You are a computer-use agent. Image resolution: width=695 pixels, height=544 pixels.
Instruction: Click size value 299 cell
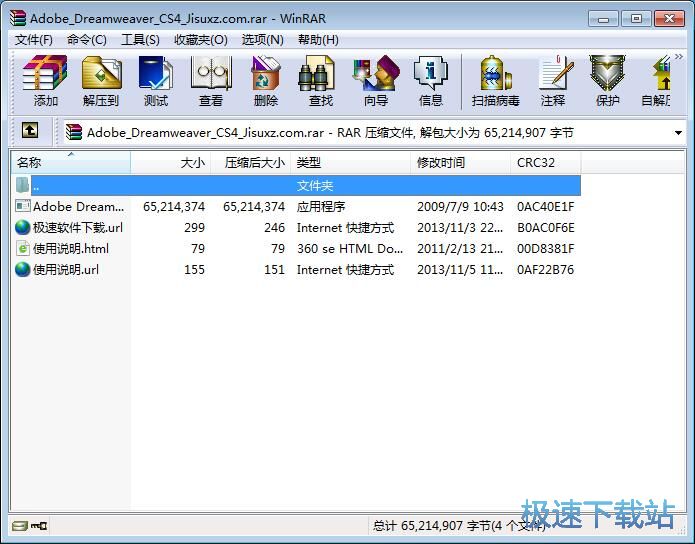pyautogui.click(x=195, y=227)
